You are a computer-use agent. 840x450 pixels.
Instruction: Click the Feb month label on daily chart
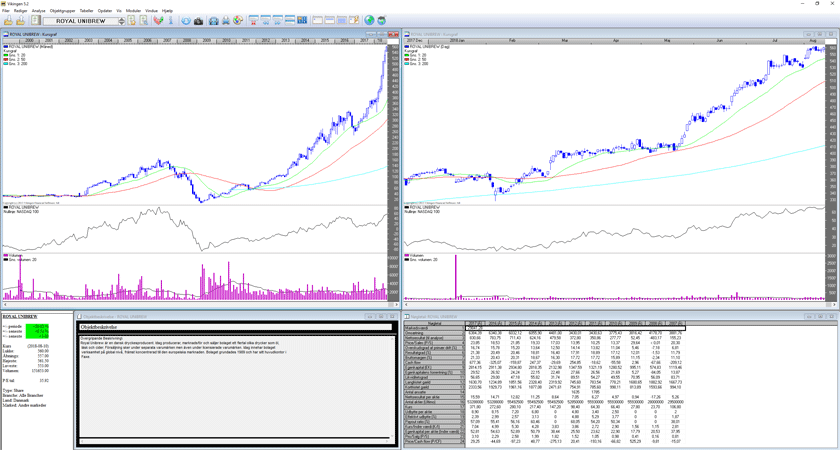point(512,40)
